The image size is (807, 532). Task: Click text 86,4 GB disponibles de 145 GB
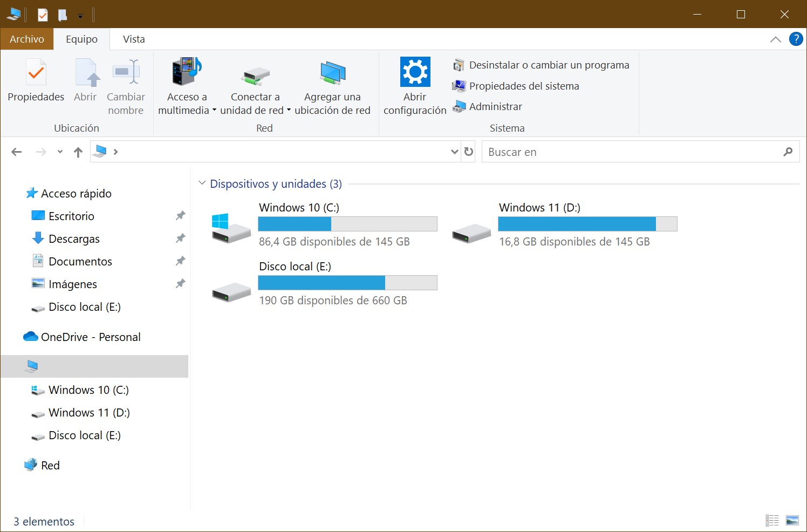(334, 242)
